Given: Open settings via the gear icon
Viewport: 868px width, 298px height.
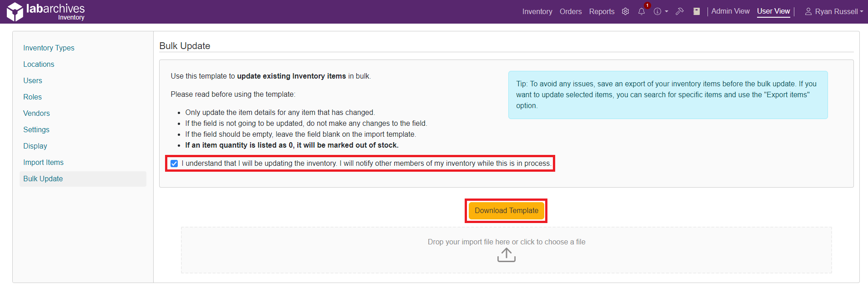Looking at the screenshot, I should point(626,11).
